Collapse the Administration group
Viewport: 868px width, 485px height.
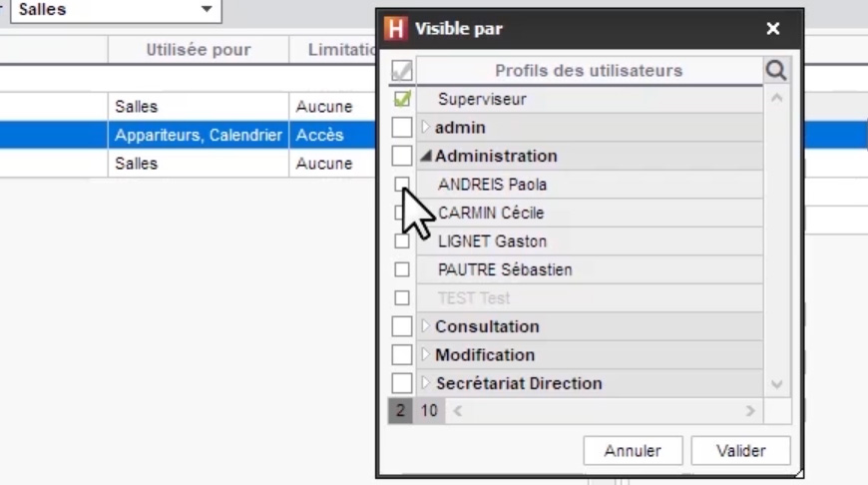pos(425,156)
